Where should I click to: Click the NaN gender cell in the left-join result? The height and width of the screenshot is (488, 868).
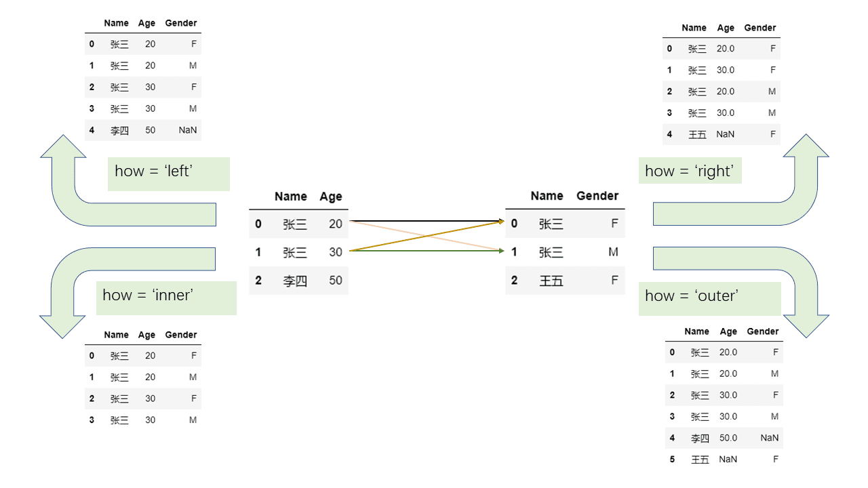(188, 129)
